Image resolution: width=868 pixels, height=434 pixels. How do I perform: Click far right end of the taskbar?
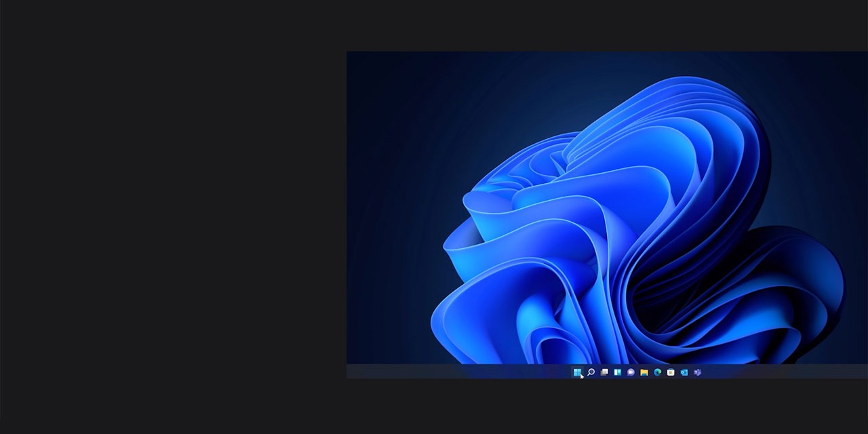(860, 372)
